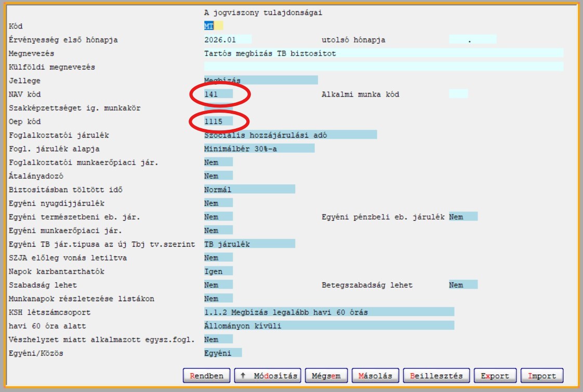Toggle the Átalányadozó Nem value
Viewport: 583px width, 392px height.
[218, 176]
